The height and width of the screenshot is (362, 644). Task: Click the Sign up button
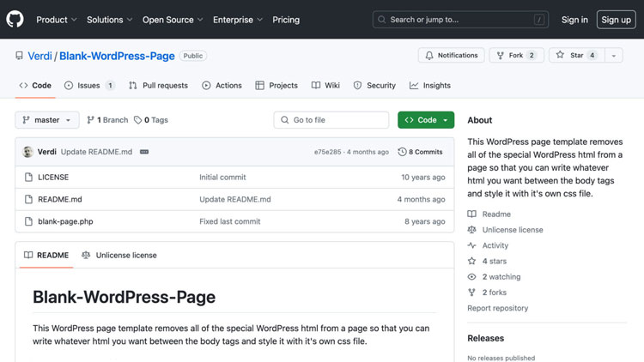click(616, 20)
